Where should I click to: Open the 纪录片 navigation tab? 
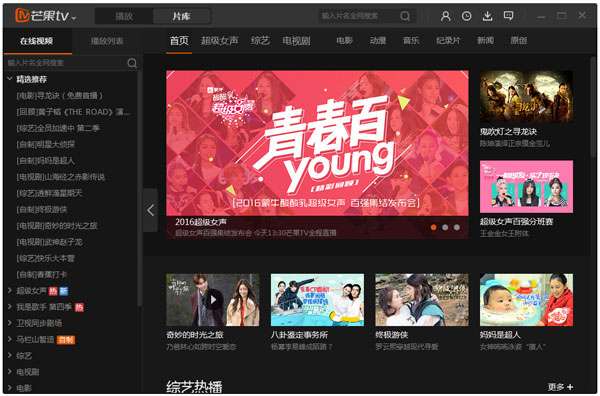point(448,40)
